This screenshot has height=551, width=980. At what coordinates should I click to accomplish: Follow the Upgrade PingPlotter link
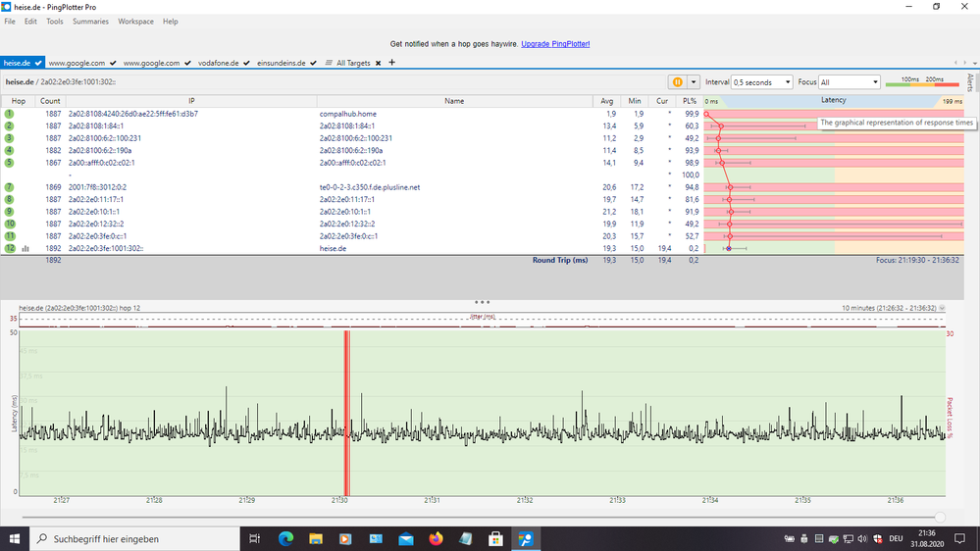[555, 44]
